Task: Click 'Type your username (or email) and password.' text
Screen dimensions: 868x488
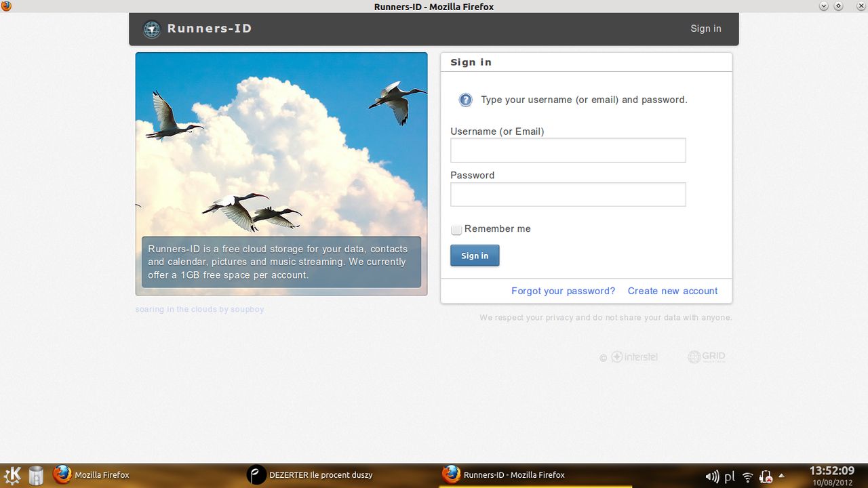Action: pos(584,100)
